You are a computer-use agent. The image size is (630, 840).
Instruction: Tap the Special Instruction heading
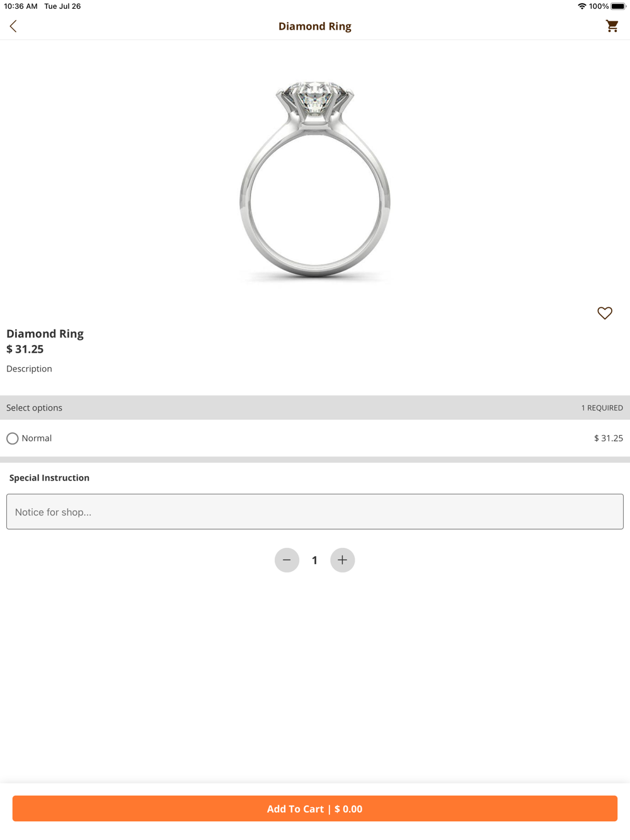point(49,477)
